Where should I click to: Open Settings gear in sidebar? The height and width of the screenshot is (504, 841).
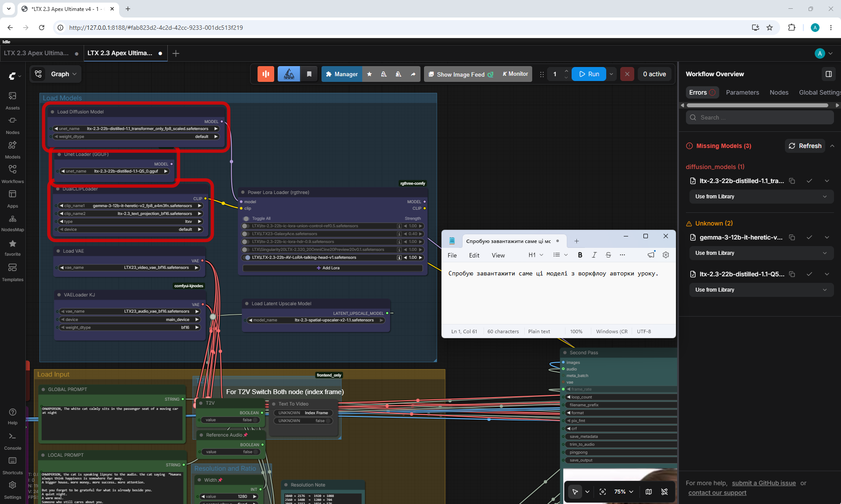tap(12, 490)
